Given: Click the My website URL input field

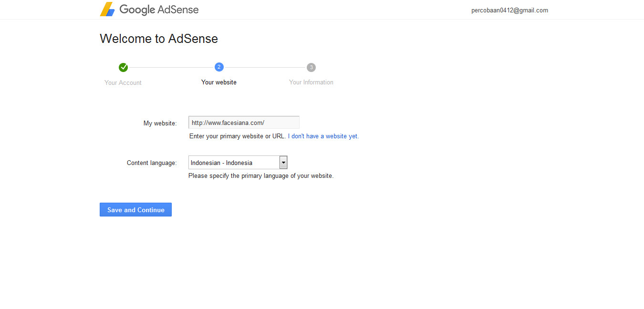Looking at the screenshot, I should click(244, 123).
